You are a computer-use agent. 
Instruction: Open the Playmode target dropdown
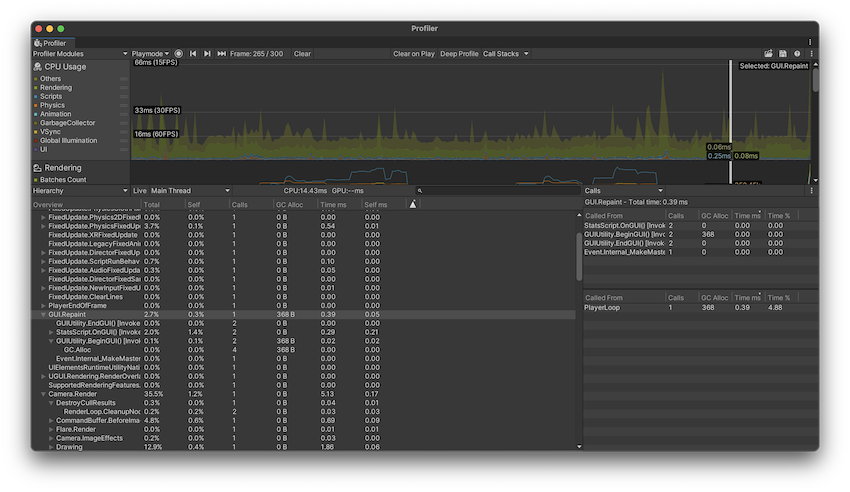[x=151, y=54]
